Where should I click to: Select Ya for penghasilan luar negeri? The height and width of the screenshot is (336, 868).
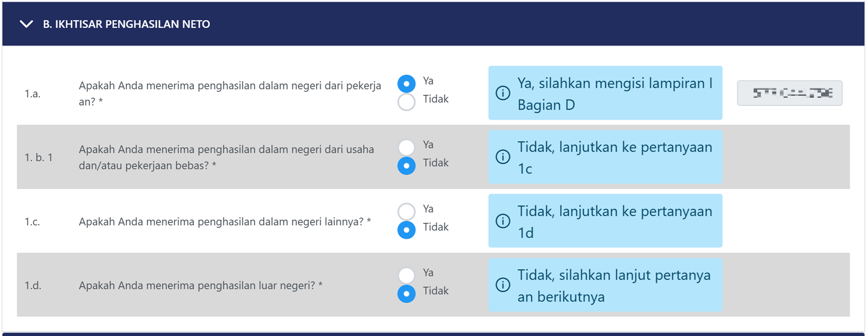pyautogui.click(x=406, y=275)
